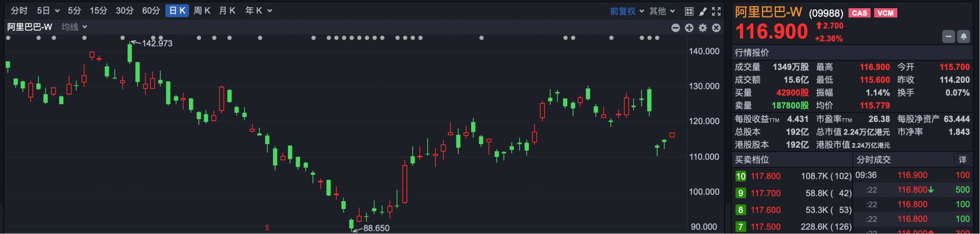
Task: Click the large 116.900 current price
Action: point(771,32)
